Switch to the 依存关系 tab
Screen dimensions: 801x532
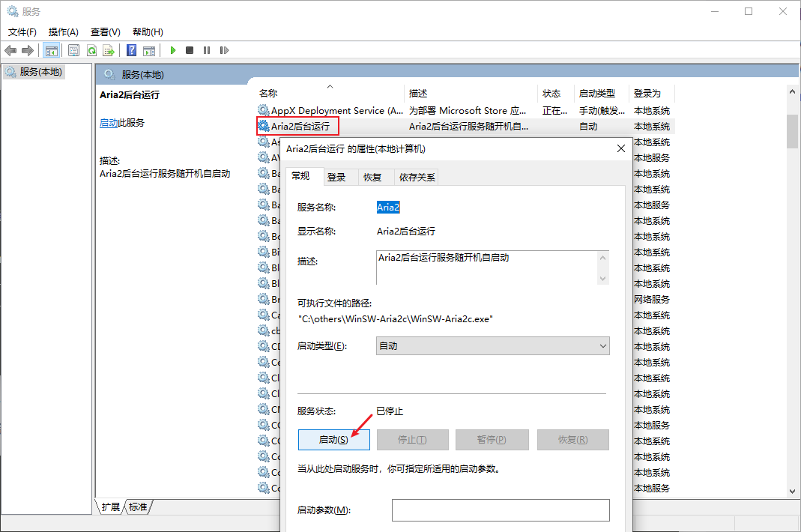(417, 177)
